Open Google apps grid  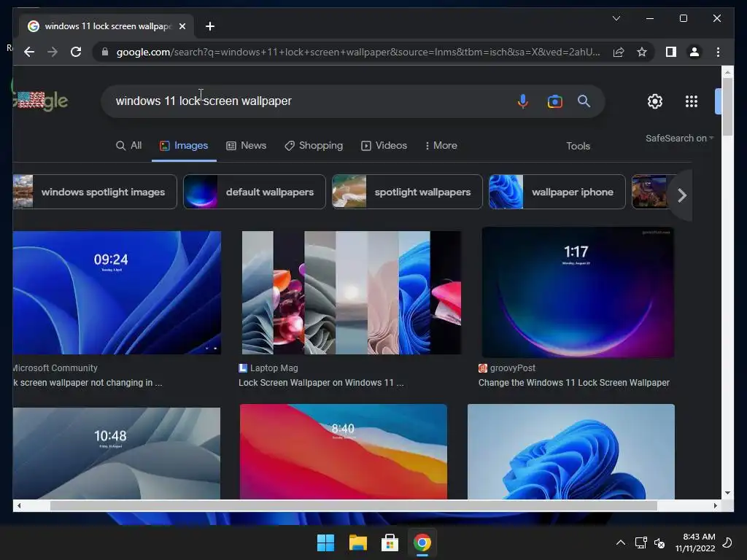point(692,101)
